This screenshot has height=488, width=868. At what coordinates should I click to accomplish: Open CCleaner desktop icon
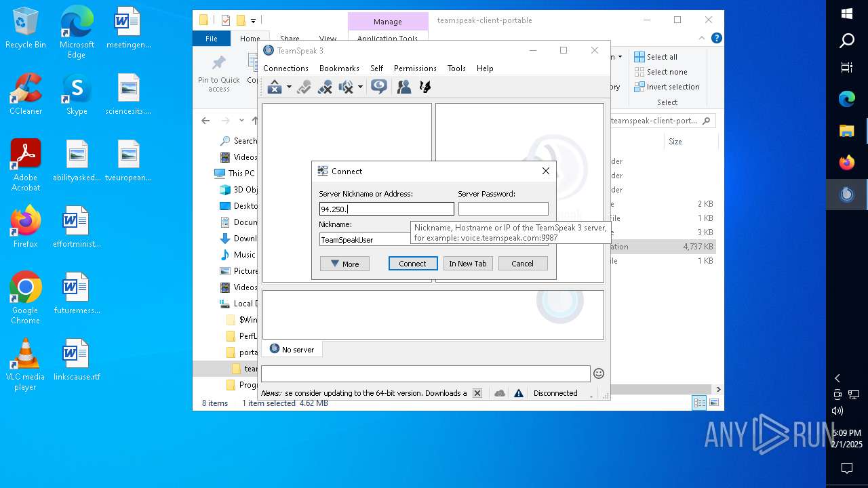tap(26, 94)
